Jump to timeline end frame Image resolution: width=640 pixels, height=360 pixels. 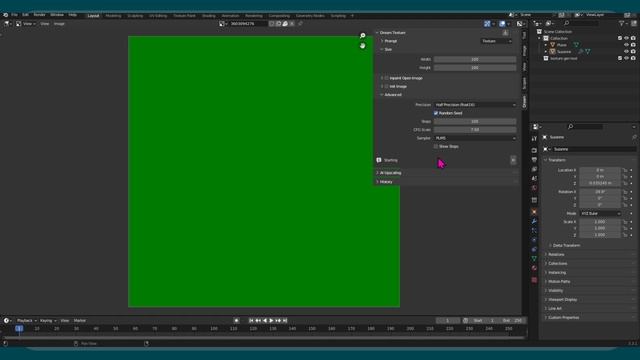[285, 320]
